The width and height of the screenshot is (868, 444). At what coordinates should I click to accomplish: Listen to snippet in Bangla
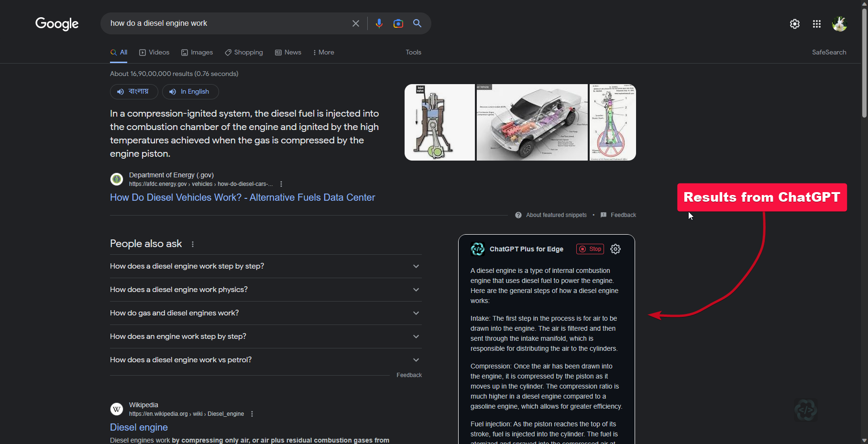pyautogui.click(x=134, y=92)
